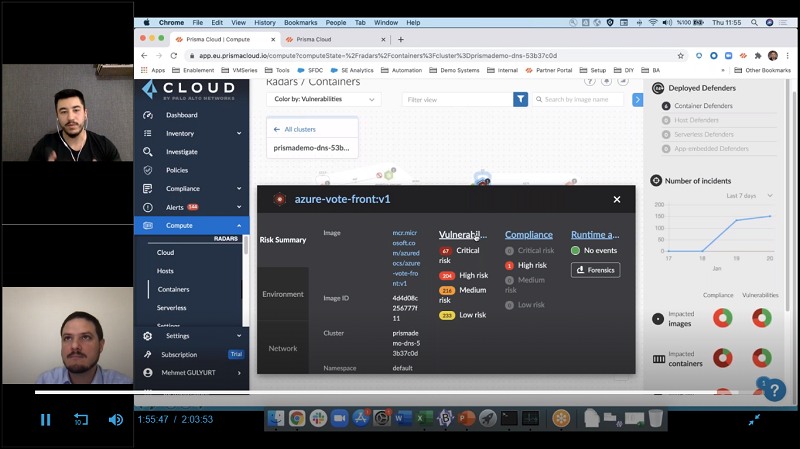Open PowerPoint from the Dock
800x449 pixels.
tap(466, 418)
